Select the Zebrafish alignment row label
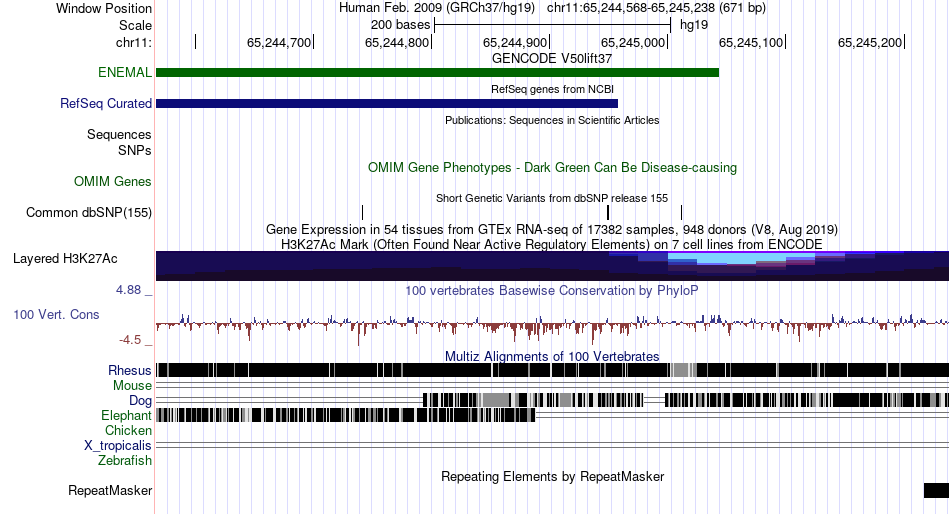 (x=125, y=461)
